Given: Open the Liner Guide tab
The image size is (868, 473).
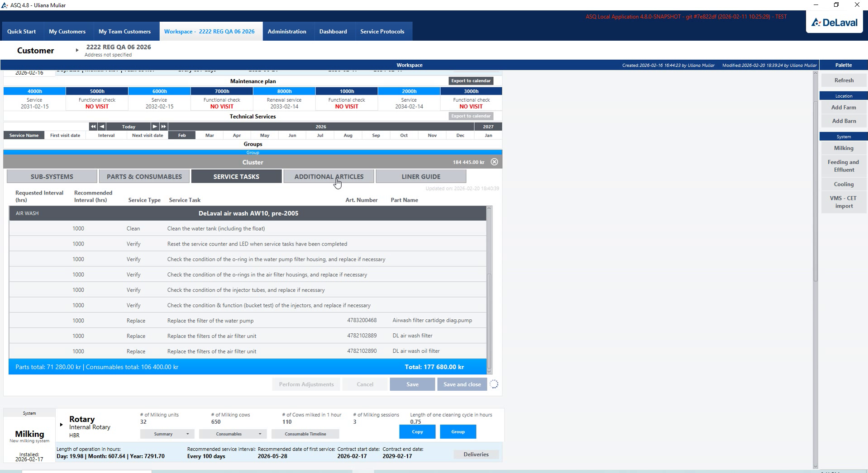Looking at the screenshot, I should tap(421, 176).
